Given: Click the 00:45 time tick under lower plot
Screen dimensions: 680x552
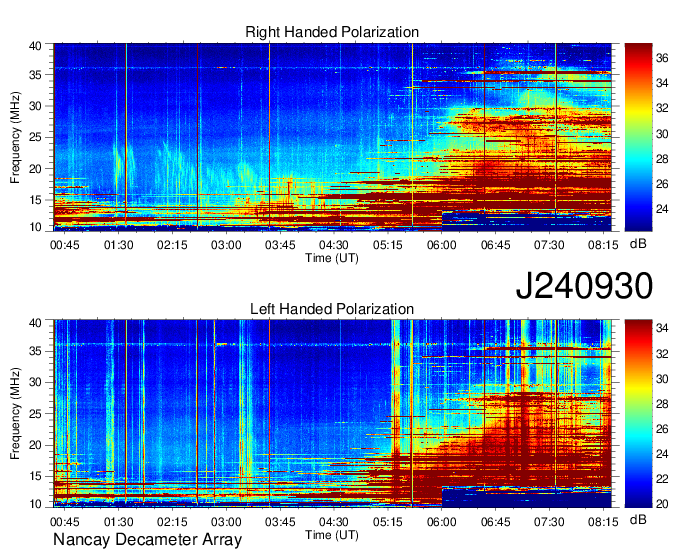Looking at the screenshot, I should (65, 522).
